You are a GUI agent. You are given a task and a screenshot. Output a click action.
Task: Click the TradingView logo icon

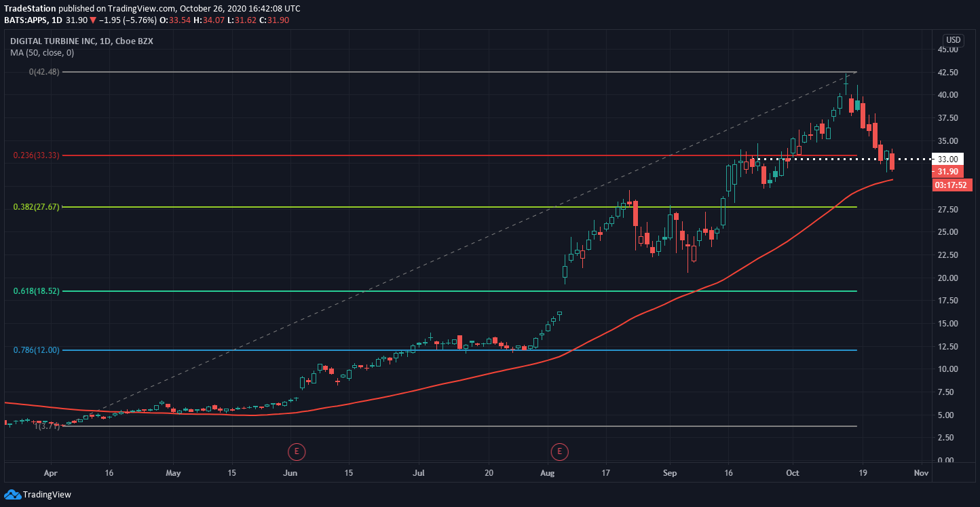(12, 495)
